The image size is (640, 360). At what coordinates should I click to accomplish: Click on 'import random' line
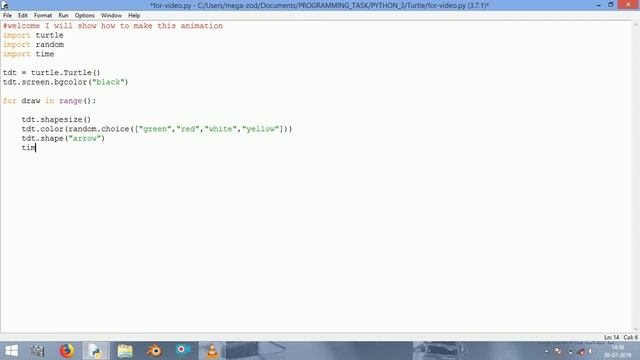point(33,44)
